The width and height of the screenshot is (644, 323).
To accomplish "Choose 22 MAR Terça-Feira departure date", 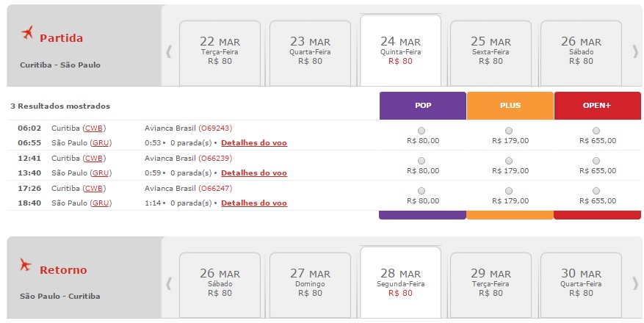I will click(220, 51).
